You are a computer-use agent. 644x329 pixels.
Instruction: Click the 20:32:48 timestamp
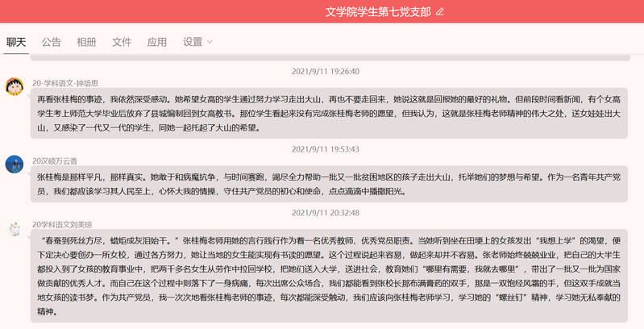(x=325, y=212)
